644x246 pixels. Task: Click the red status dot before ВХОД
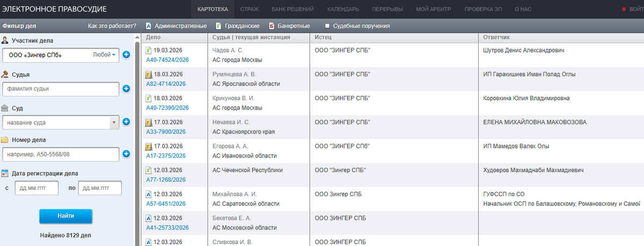coord(624,9)
